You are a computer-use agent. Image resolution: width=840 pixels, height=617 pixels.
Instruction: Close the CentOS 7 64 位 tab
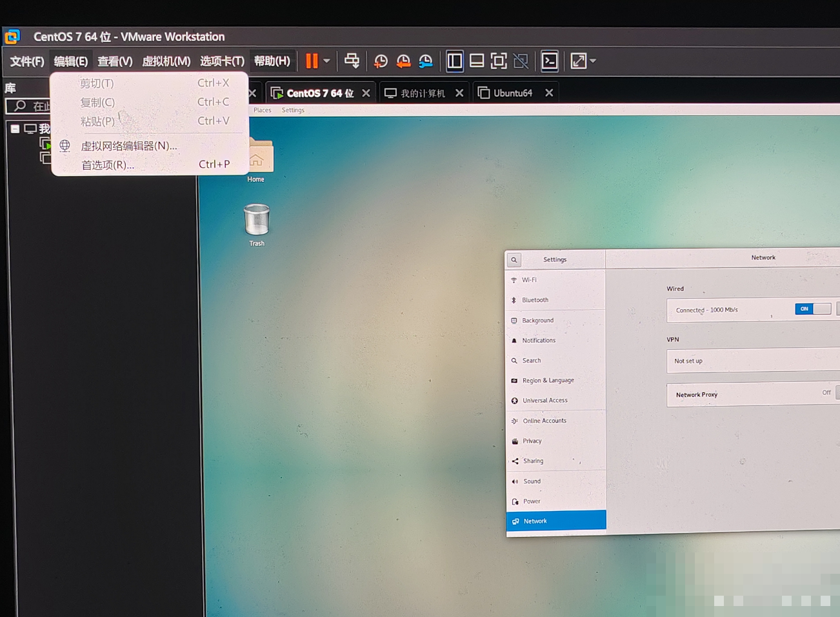tap(366, 93)
